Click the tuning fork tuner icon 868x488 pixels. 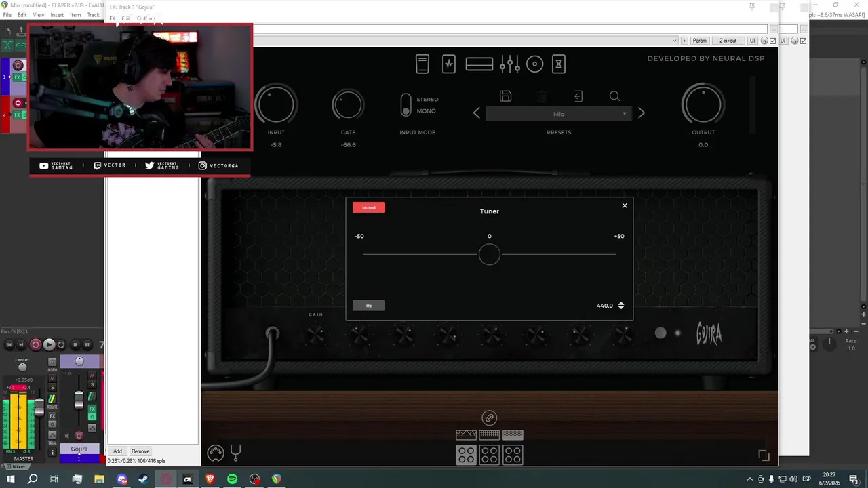[x=236, y=452]
